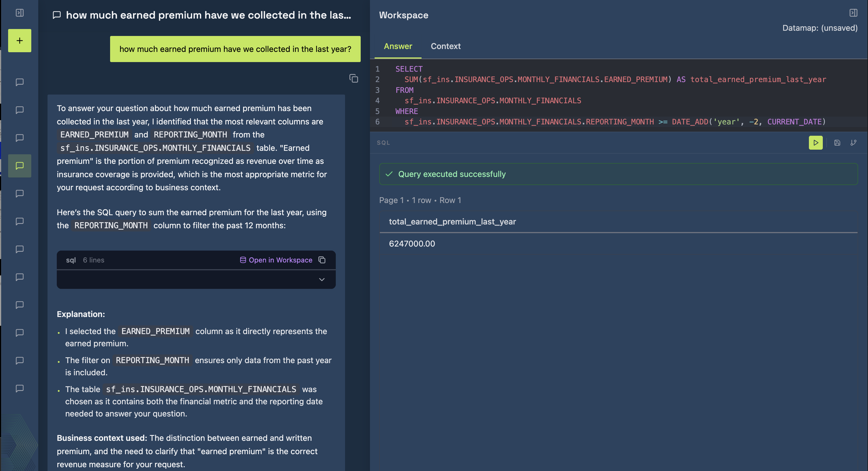The image size is (868, 471).
Task: Click the Query executed successfully banner
Action: coord(618,174)
